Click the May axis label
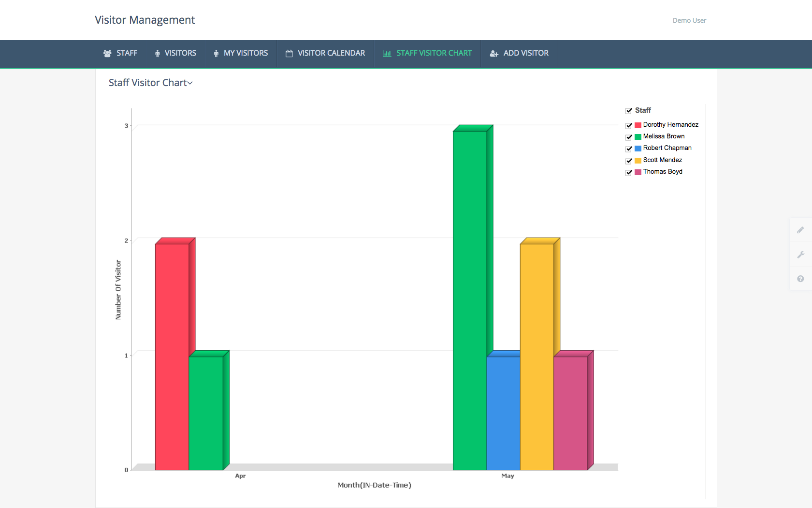 tap(507, 476)
